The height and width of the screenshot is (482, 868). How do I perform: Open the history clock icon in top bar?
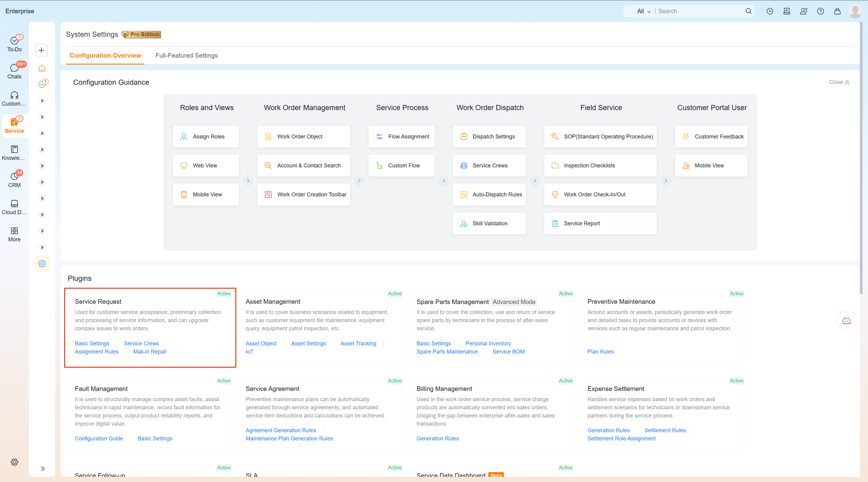click(x=770, y=11)
